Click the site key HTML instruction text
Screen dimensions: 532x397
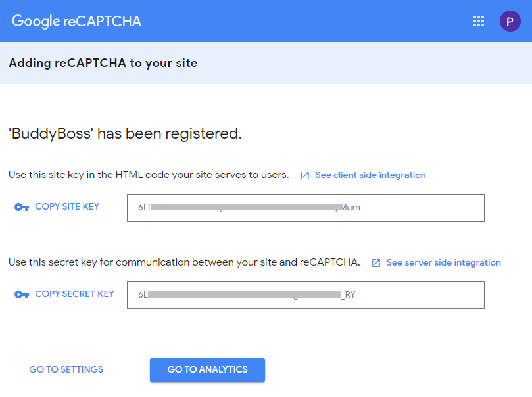tap(149, 175)
